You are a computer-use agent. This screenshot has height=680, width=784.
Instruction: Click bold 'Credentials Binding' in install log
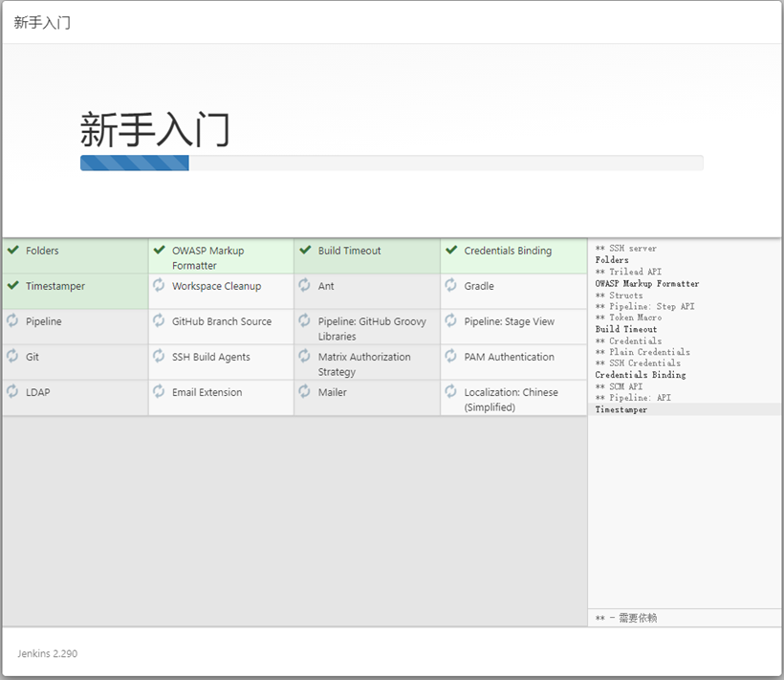(640, 375)
